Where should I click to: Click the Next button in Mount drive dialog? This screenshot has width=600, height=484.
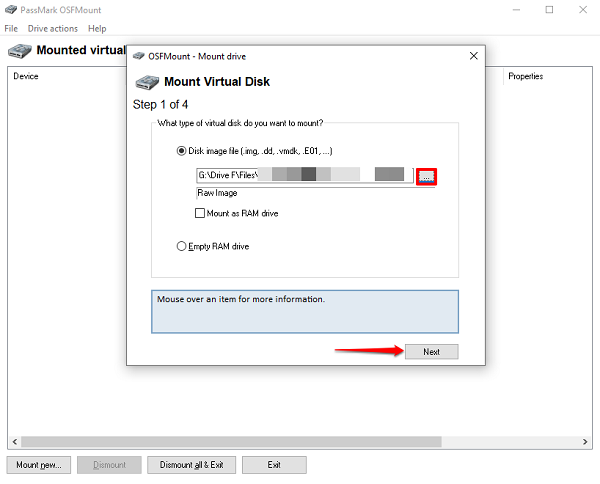[431, 352]
